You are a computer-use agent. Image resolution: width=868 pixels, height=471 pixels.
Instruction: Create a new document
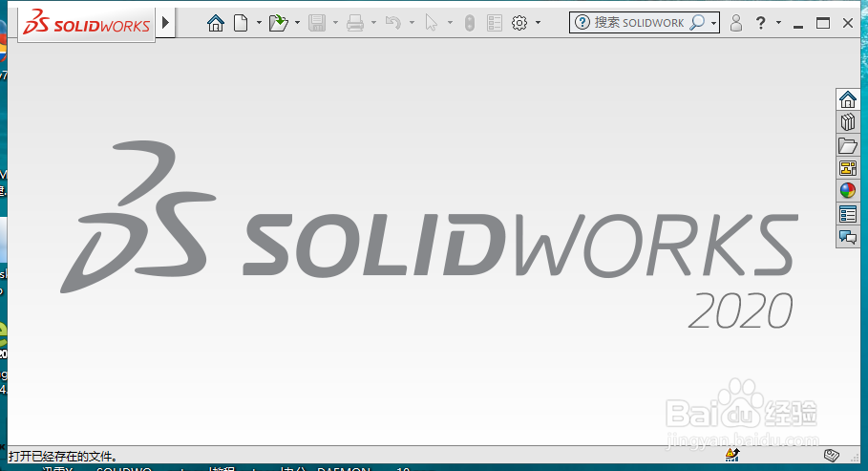(x=241, y=23)
